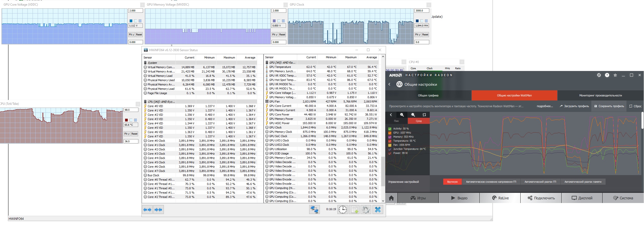The image size is (644, 246).
Task: Open the Подключить tab in Radeon Settings
Action: coord(541,198)
